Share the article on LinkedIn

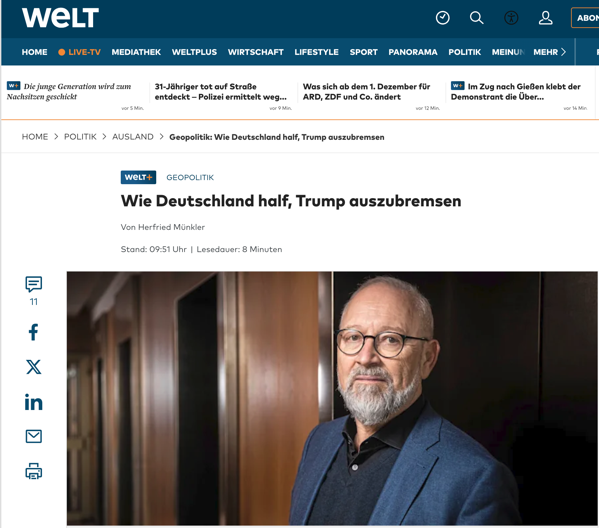point(34,402)
